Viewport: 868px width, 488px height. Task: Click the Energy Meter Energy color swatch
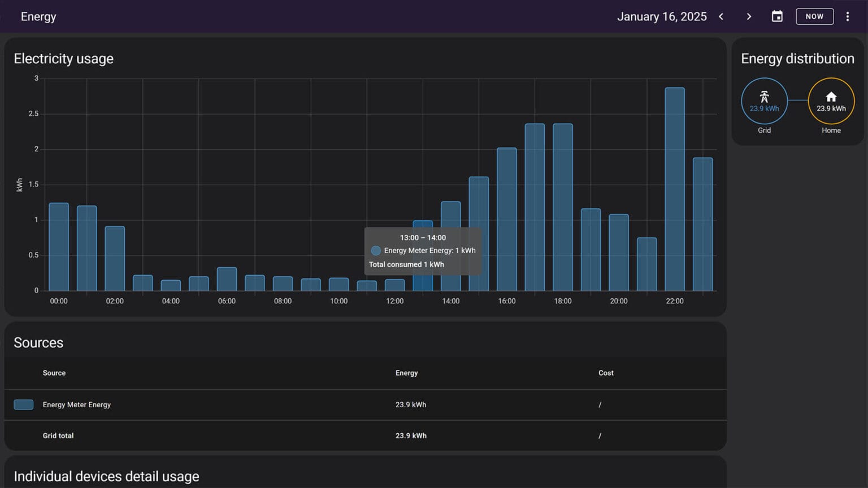[x=24, y=404]
